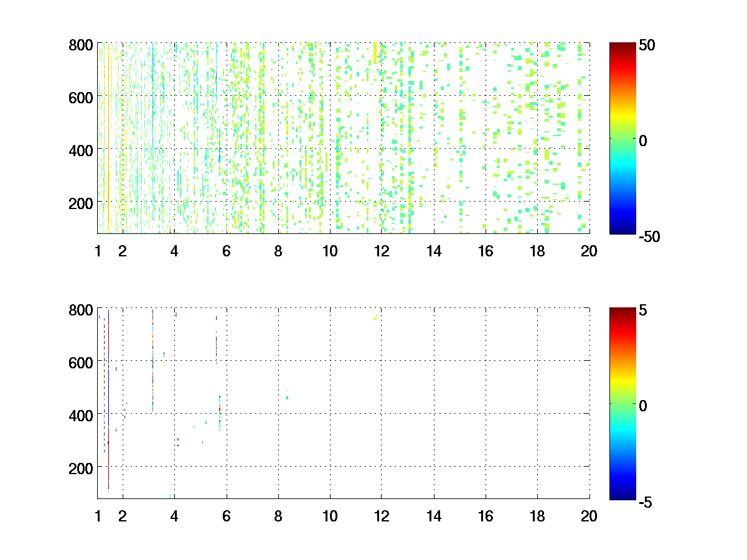Click y-axis tick '600' of lower plot
747x560 pixels.
point(81,362)
